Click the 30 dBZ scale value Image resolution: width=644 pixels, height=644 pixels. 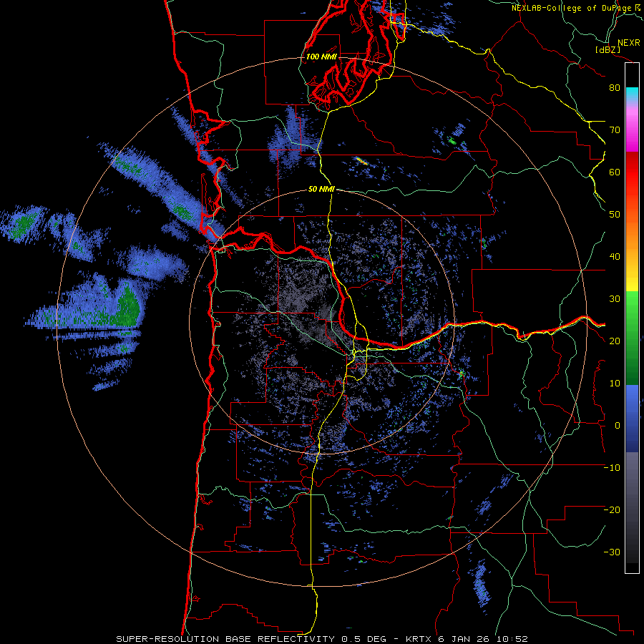(x=615, y=299)
